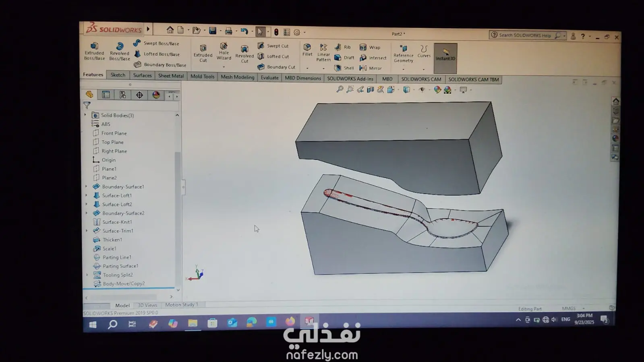Open the Options gear icon

pos(297,32)
